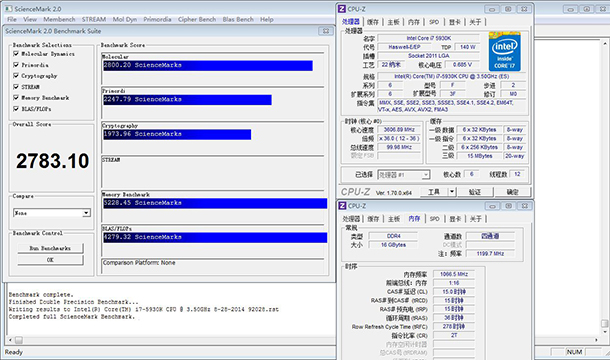The width and height of the screenshot is (610, 360).
Task: Switch to the 主板 tab in the lower CPU-Z window
Action: [394, 219]
